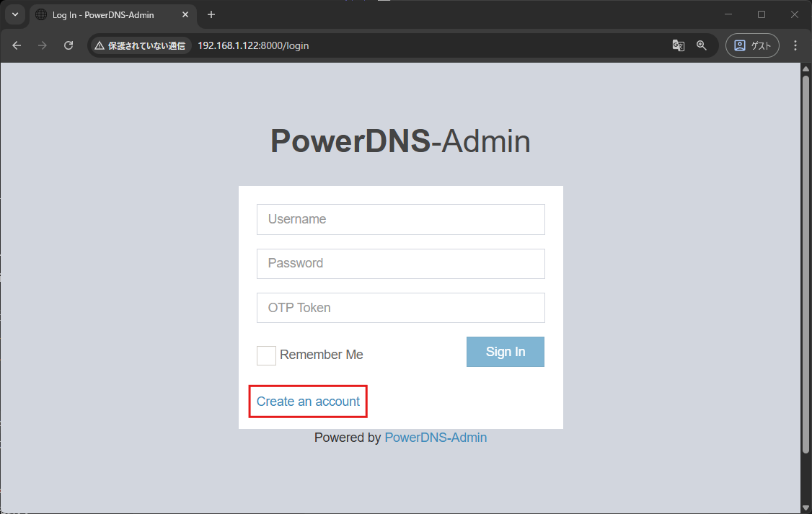This screenshot has width=812, height=514.
Task: Close the Log In - PowerDNS-Admin tab
Action: [x=185, y=15]
